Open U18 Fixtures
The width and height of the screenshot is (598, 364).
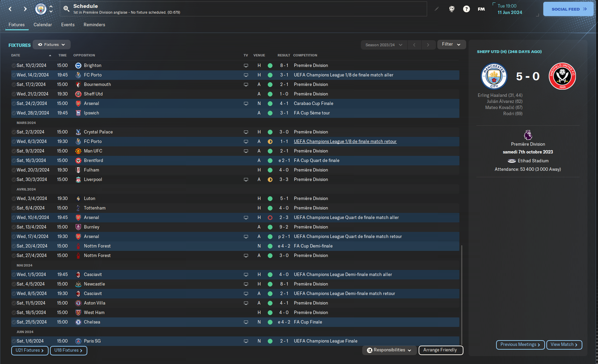(x=69, y=350)
